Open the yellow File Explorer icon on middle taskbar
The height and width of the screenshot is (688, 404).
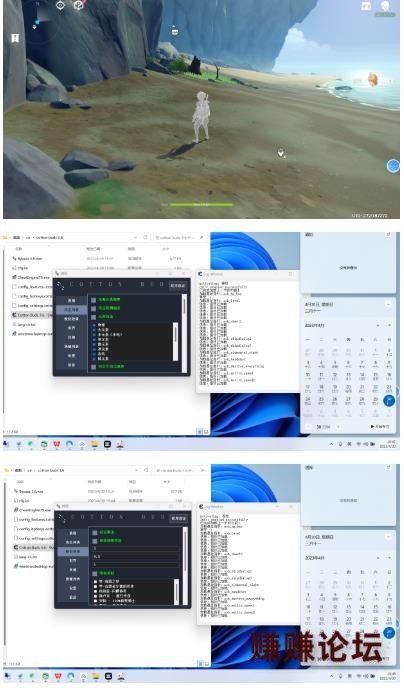point(94,444)
